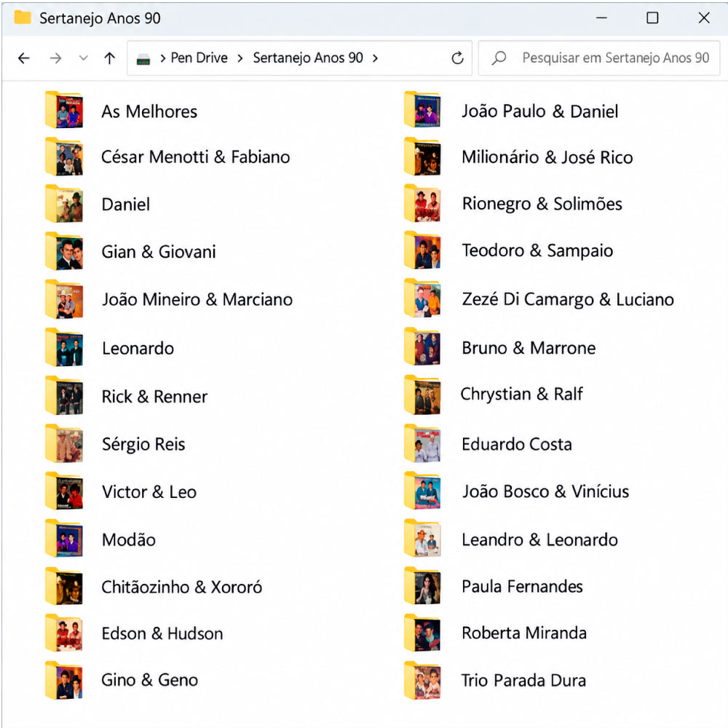Select the Gian & Giovani folder icon
728x728 pixels.
pyautogui.click(x=64, y=252)
